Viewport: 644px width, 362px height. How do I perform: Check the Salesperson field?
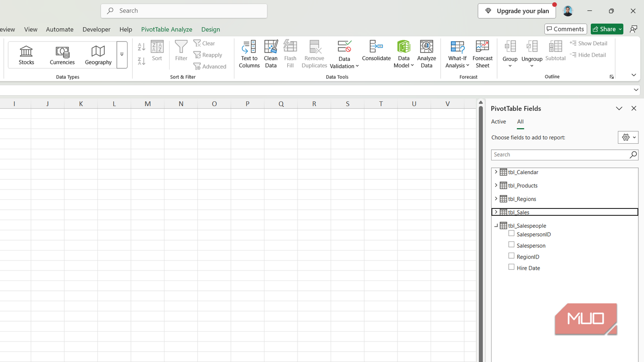511,245
